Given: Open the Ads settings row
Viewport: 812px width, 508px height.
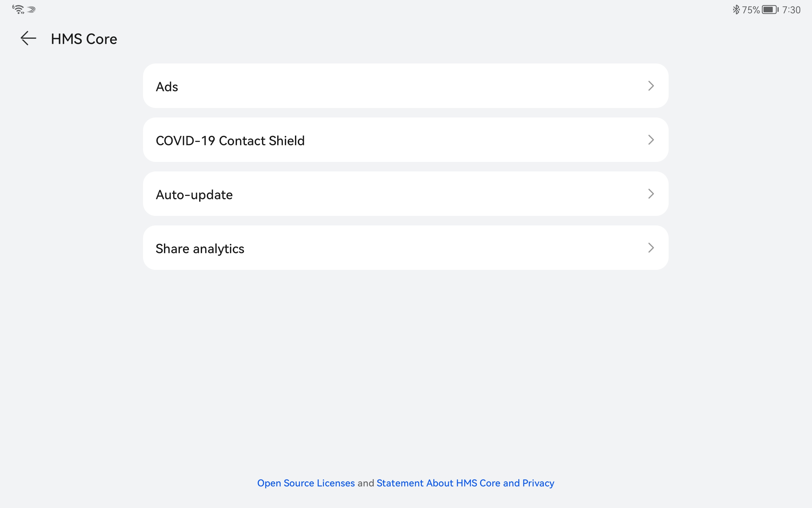Looking at the screenshot, I should (x=405, y=86).
